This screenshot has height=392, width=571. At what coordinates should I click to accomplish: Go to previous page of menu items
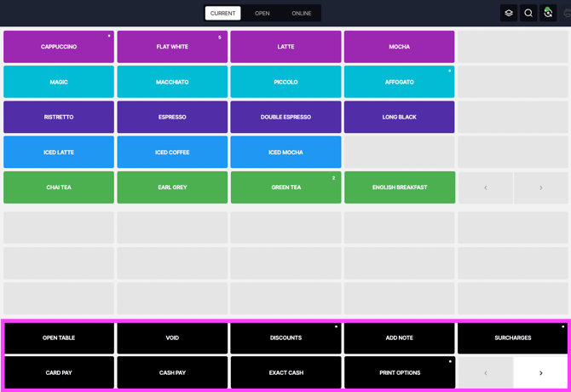tap(486, 187)
